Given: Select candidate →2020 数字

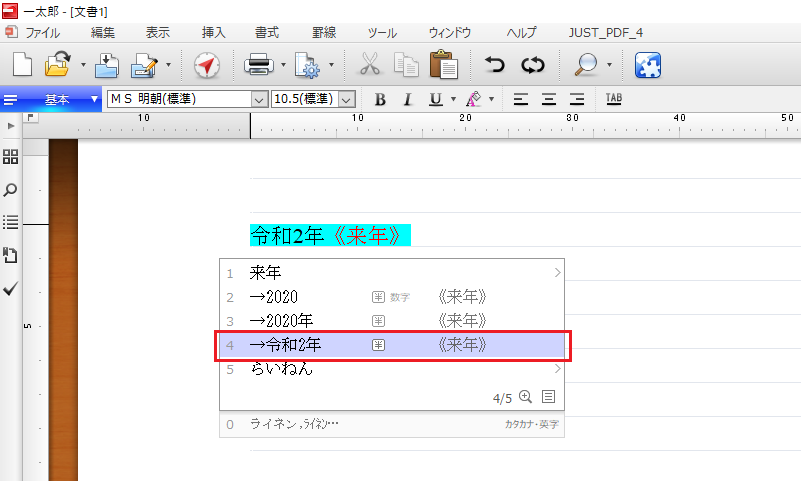Looking at the screenshot, I should tap(392, 297).
